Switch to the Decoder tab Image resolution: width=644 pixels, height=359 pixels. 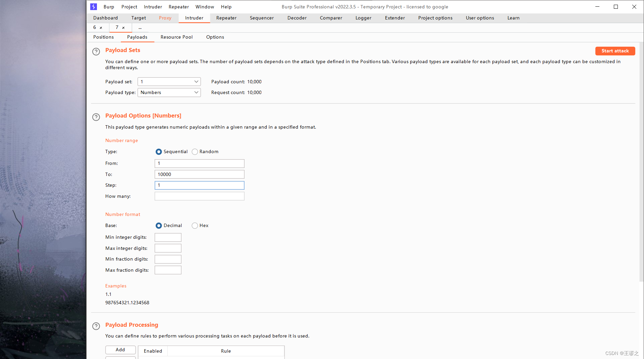click(297, 18)
